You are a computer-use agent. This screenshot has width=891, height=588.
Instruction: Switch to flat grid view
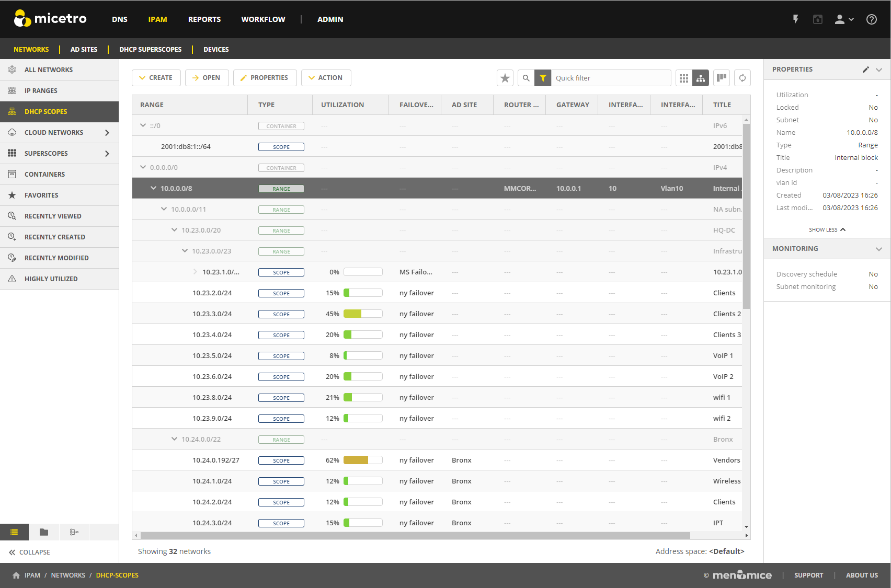pyautogui.click(x=683, y=78)
